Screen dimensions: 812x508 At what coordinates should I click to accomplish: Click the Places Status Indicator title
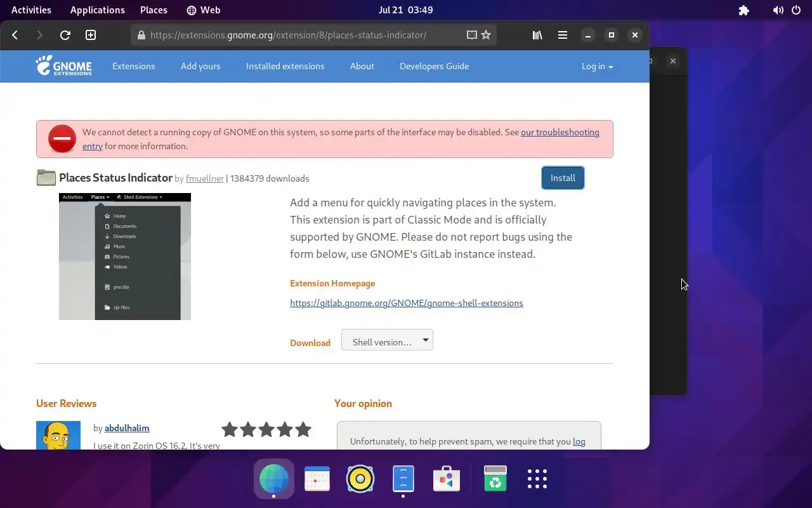click(x=115, y=178)
